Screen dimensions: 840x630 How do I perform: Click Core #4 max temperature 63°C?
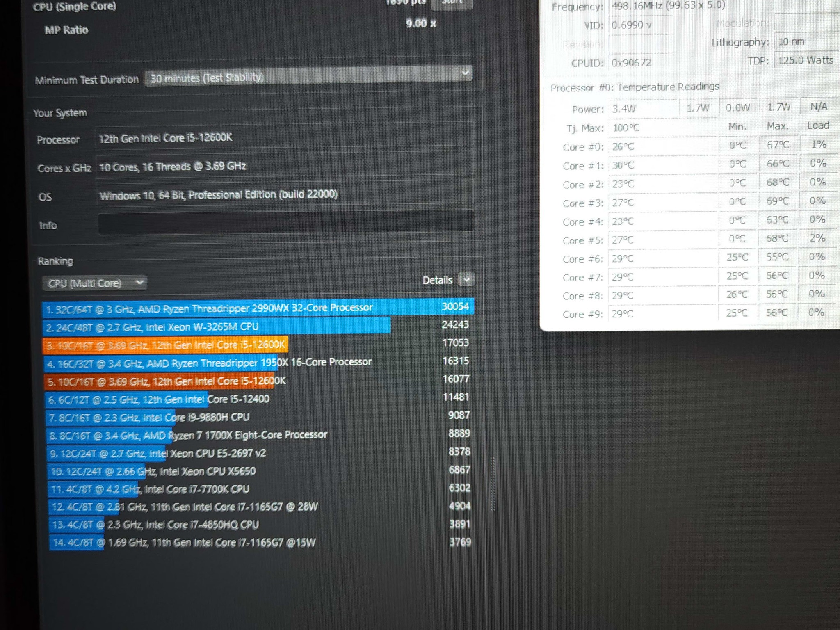click(x=777, y=220)
